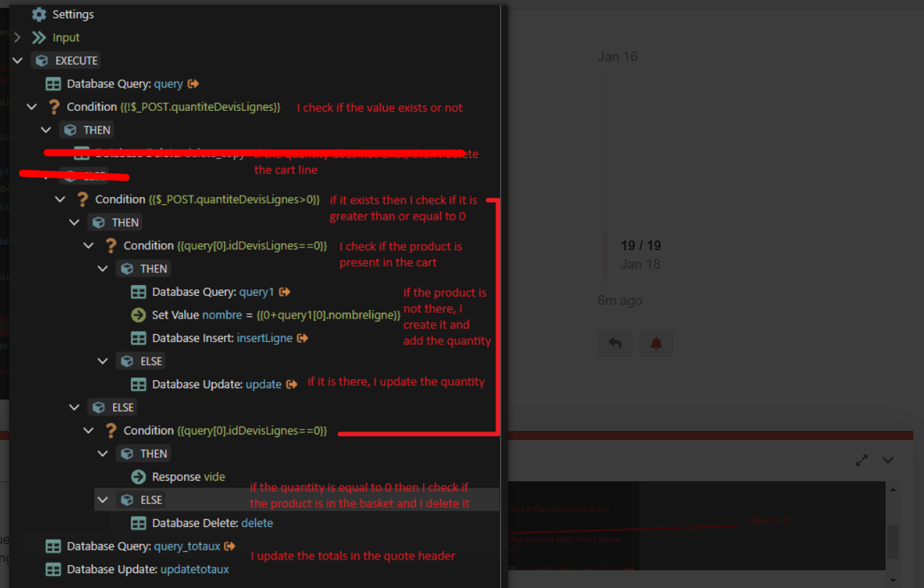Screen dimensions: 924x588
Task: Collapse the EXECUTE tree chevron
Action: point(17,60)
